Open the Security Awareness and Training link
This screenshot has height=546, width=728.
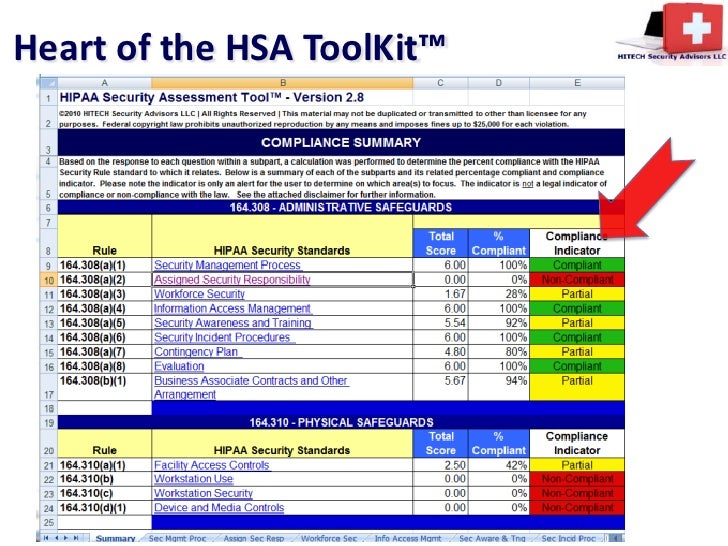pos(233,323)
